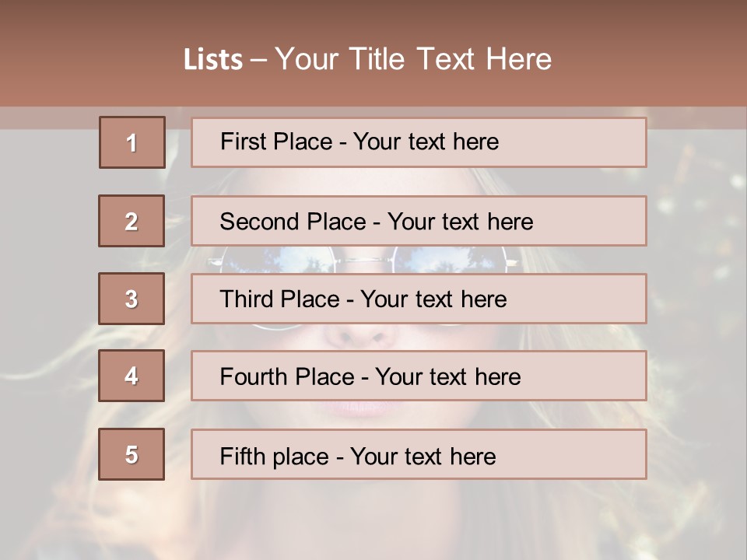Select the number 2 box
The height and width of the screenshot is (560, 747).
click(x=132, y=221)
